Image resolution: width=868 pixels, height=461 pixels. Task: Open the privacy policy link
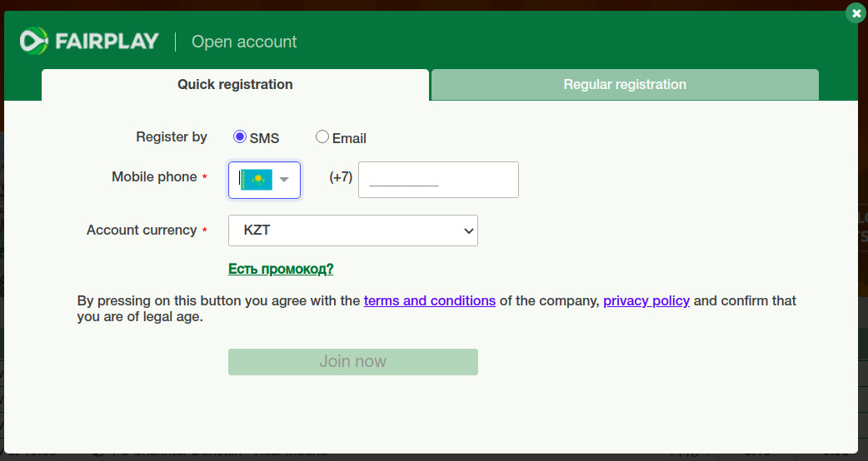[646, 300]
